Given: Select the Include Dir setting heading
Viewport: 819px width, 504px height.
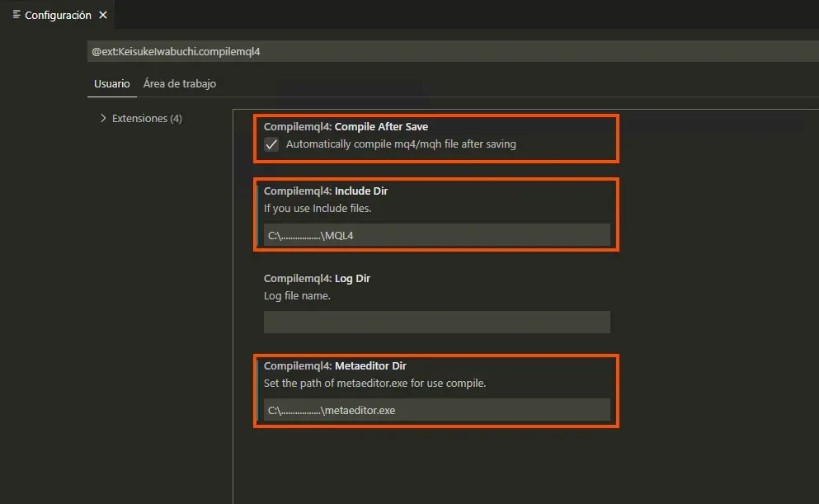Looking at the screenshot, I should tap(325, 191).
